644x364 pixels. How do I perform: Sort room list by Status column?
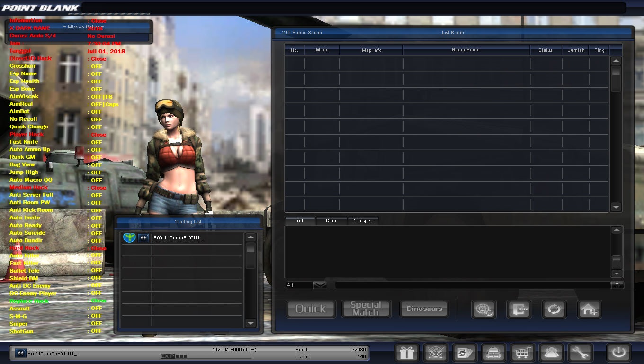pyautogui.click(x=546, y=50)
